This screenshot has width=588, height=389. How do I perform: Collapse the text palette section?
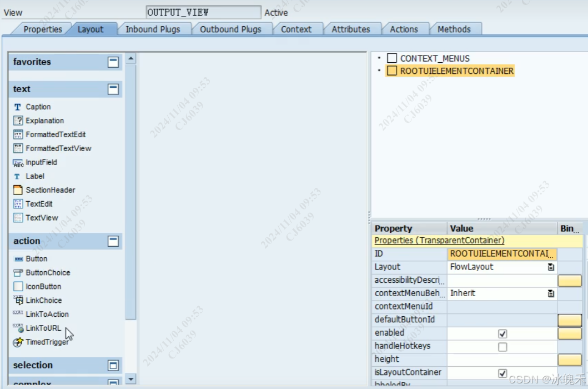(114, 89)
